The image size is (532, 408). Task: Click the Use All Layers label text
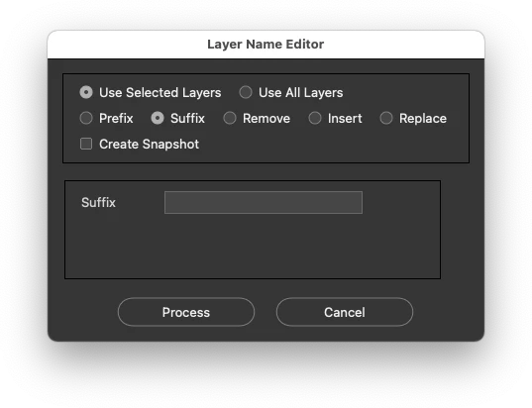[300, 92]
